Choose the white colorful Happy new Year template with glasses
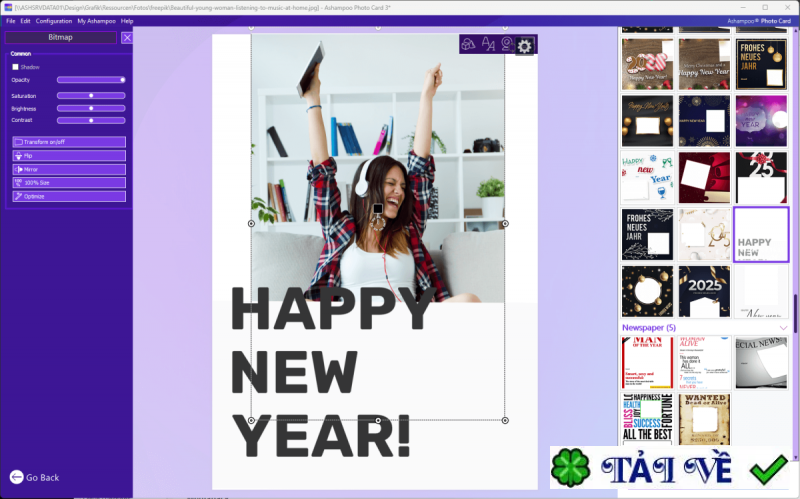This screenshot has width=800, height=499. (647, 178)
